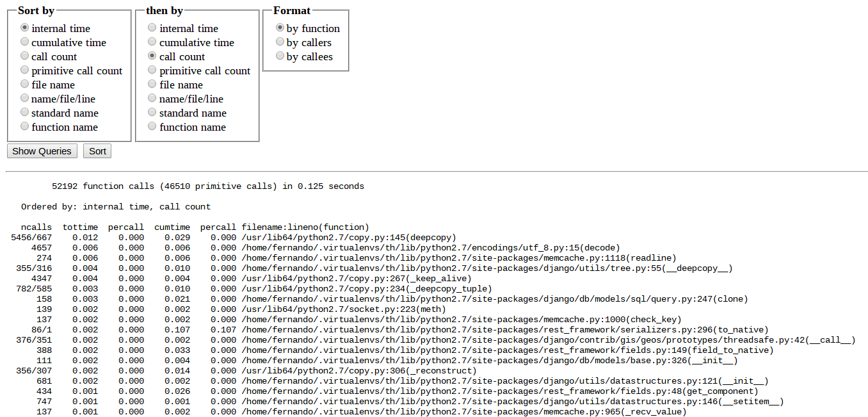
Task: Click the utf_8.py:15(decode) row
Action: click(325, 248)
